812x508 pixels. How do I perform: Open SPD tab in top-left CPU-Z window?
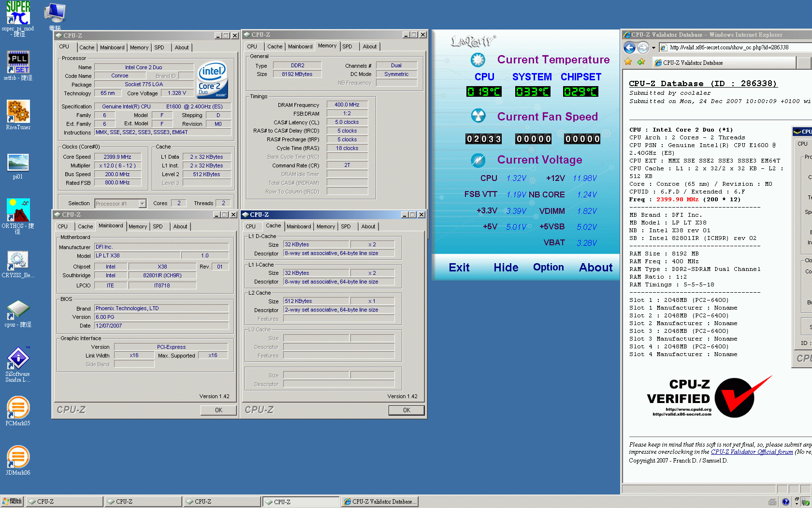coord(159,47)
